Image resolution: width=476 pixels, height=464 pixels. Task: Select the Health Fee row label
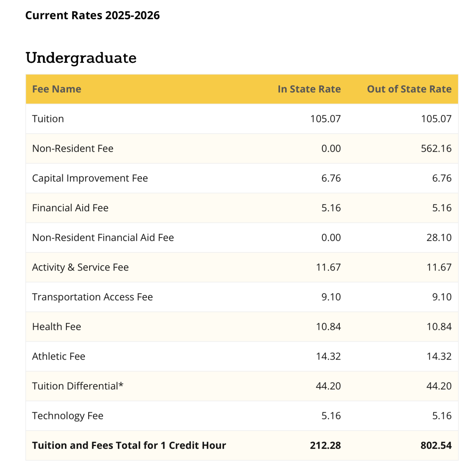pos(56,327)
